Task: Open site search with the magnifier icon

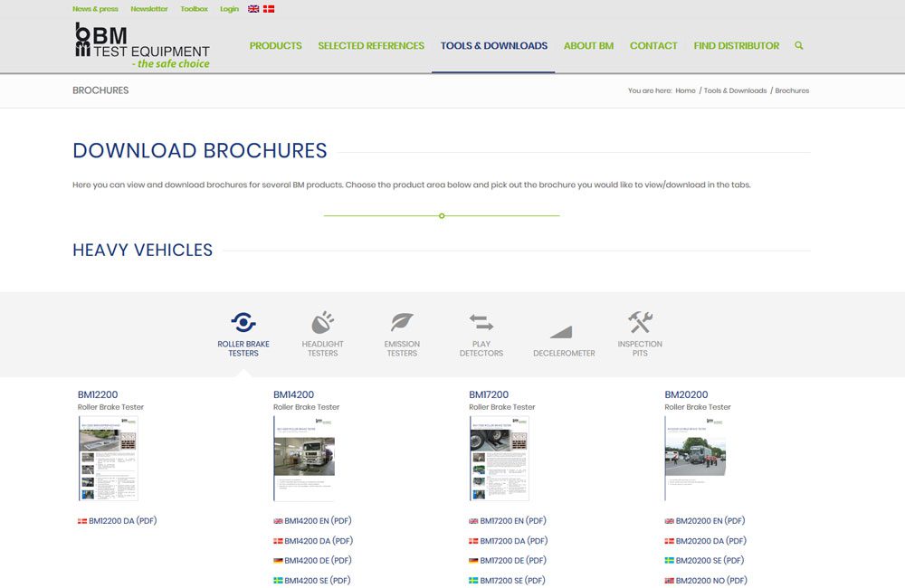Action: [798, 45]
